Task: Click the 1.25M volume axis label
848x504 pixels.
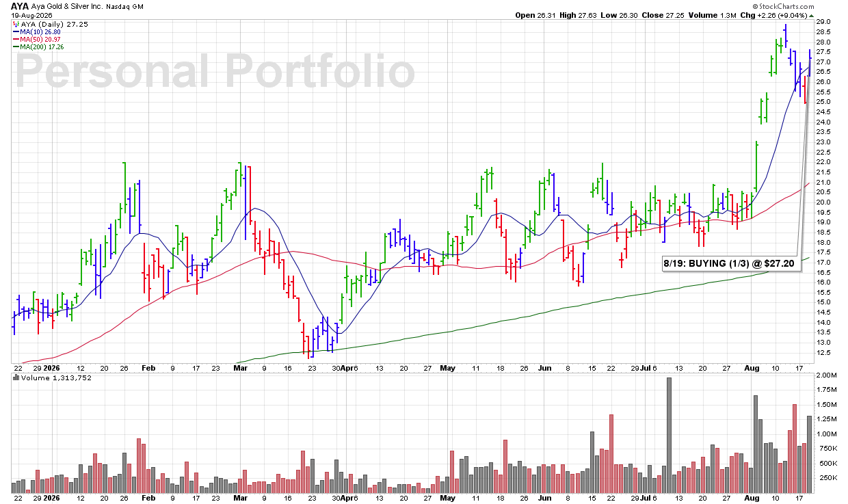Action: pos(827,419)
